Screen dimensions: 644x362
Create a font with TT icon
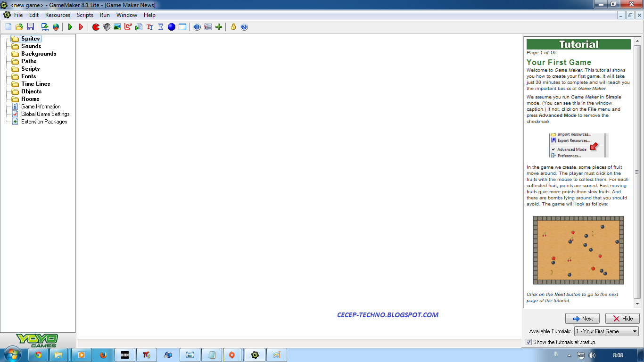coord(150,27)
